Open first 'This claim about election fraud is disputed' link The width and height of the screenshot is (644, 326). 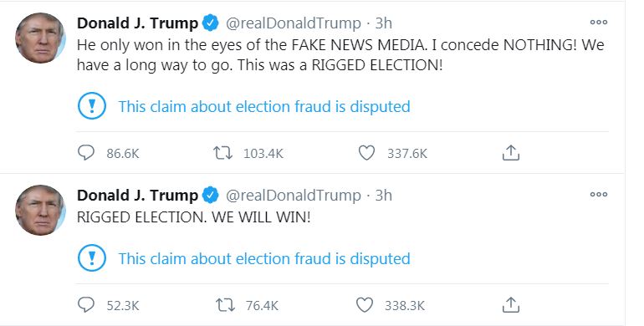[x=264, y=106]
